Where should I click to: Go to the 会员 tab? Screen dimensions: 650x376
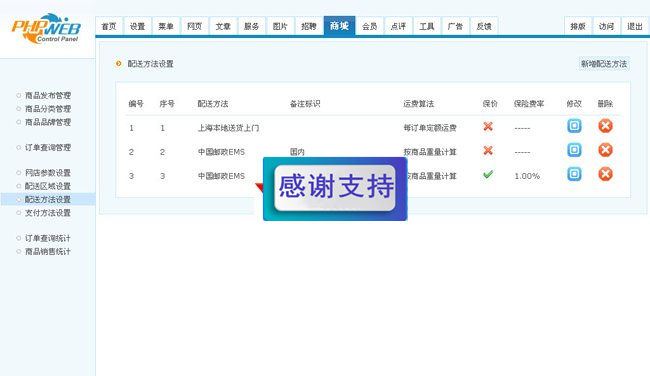point(370,26)
